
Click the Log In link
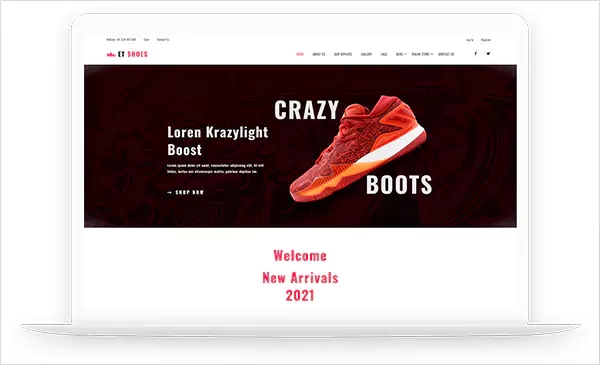470,40
